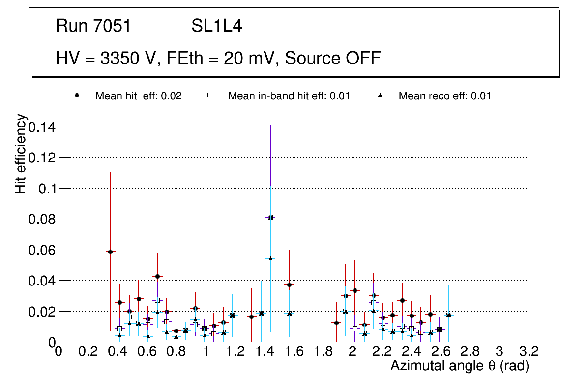Click the 1.8 tick label on x-axis
The width and height of the screenshot is (588, 380).
pos(323,351)
